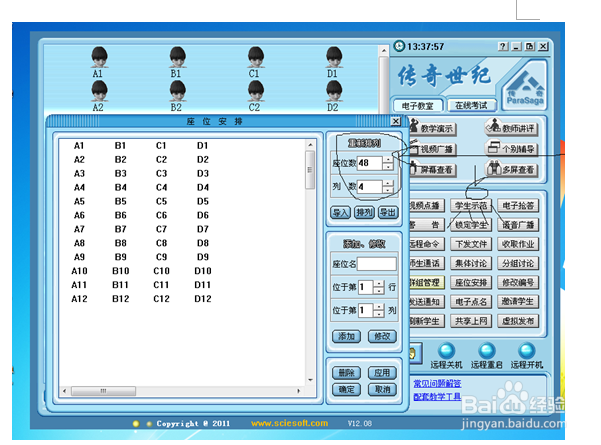601x445 pixels.
Task: Select student C1 avatar in classroom view
Action: (x=256, y=57)
